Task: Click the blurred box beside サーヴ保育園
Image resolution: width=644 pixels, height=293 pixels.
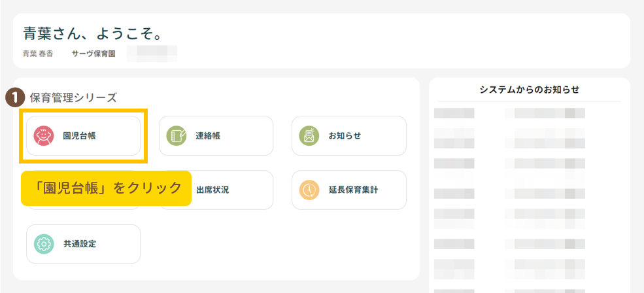Action: (x=152, y=53)
